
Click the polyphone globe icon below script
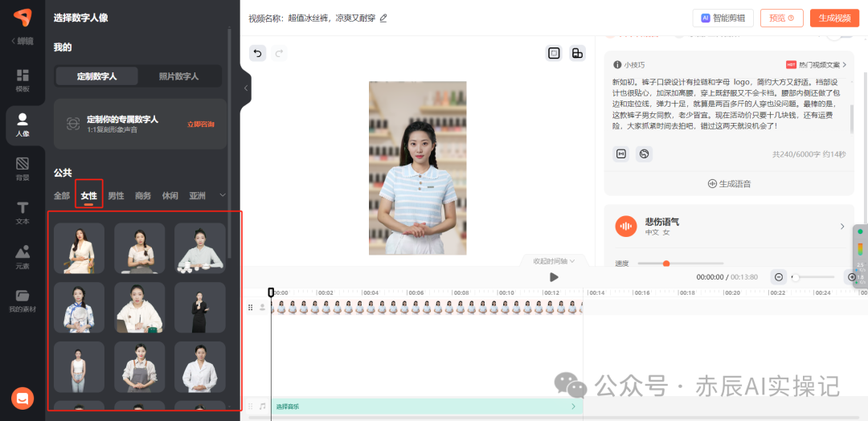[x=645, y=153]
